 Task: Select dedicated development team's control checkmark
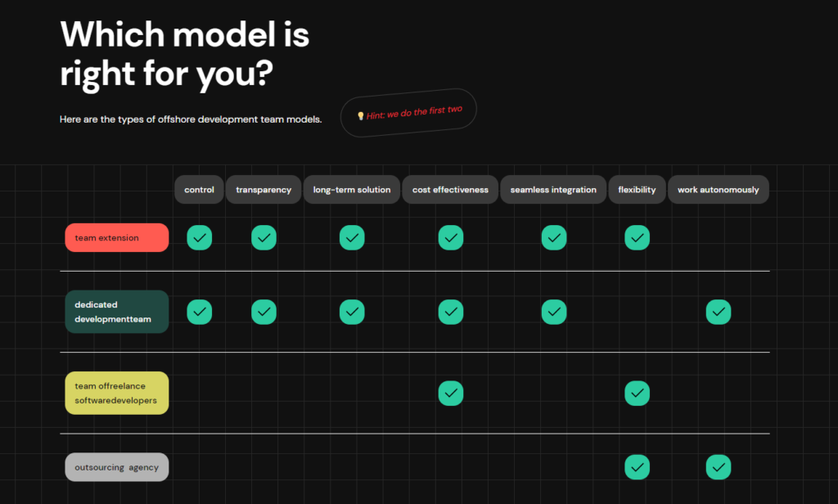[x=200, y=312]
